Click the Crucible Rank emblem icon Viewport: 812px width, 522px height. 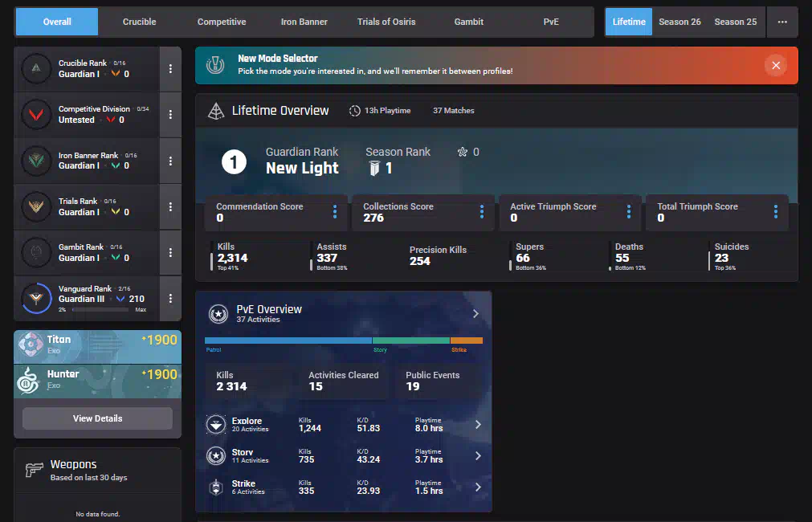[36, 68]
